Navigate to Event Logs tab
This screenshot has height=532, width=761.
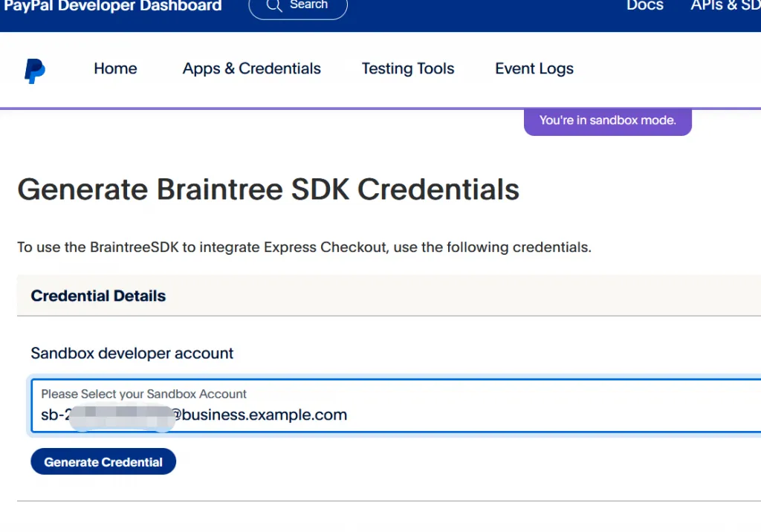click(x=534, y=69)
